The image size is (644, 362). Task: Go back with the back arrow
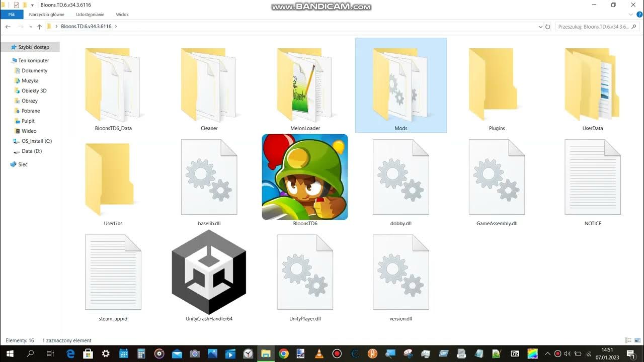point(8,27)
